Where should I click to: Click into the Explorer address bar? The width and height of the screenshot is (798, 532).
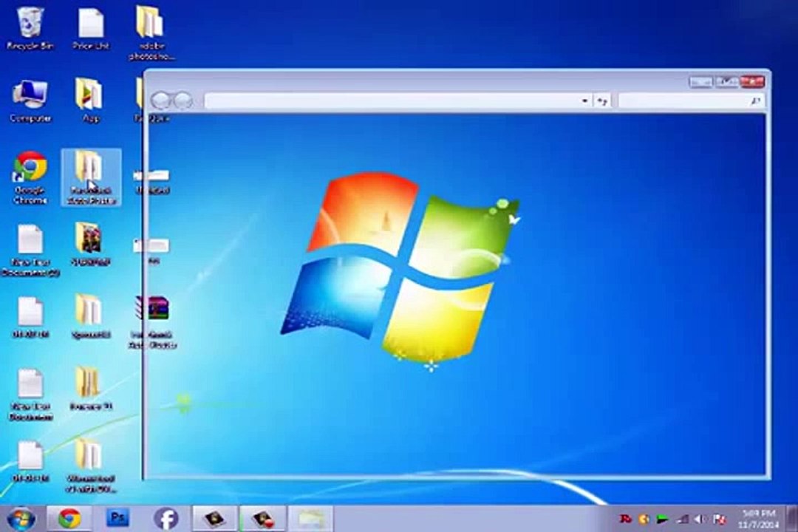pos(392,100)
